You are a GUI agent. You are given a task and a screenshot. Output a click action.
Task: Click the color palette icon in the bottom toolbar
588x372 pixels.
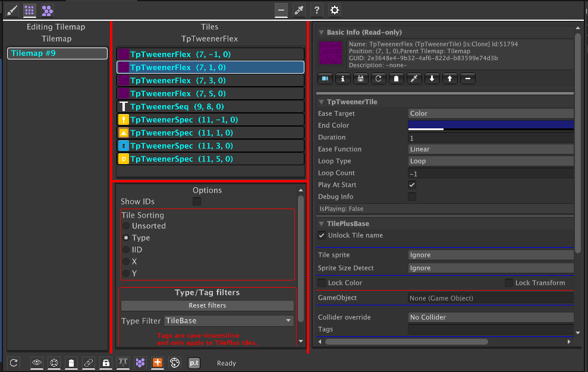pos(175,362)
